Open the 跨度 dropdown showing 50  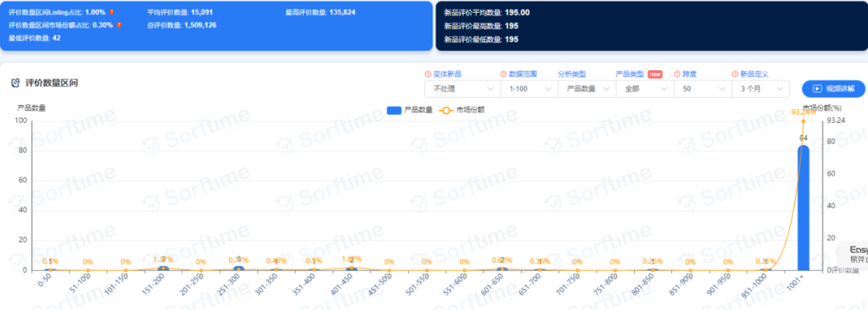click(x=702, y=88)
